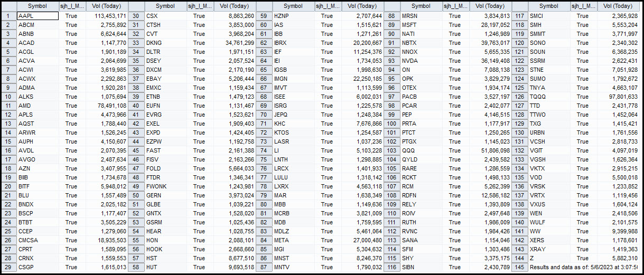The width and height of the screenshot is (644, 275).
Task: Select the XRAY symbol cell
Action: (x=549, y=249)
